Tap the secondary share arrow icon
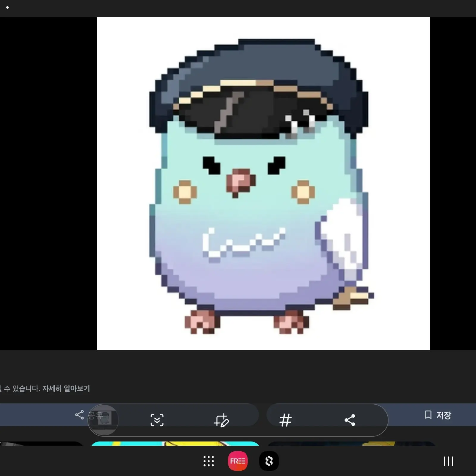This screenshot has height=476, width=476. (x=350, y=420)
